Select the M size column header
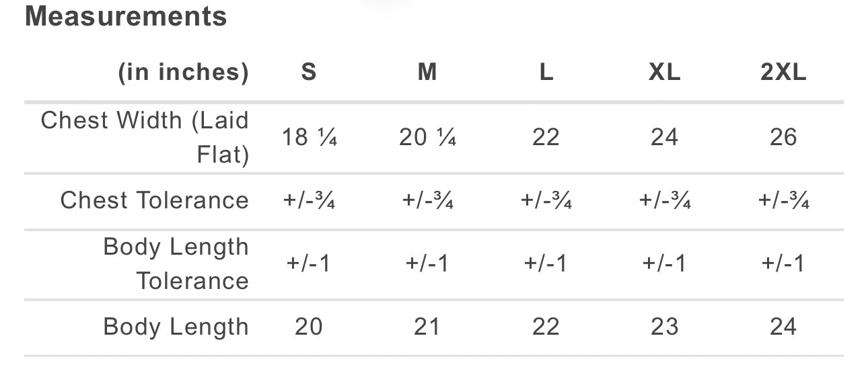The image size is (868, 373). click(x=427, y=72)
